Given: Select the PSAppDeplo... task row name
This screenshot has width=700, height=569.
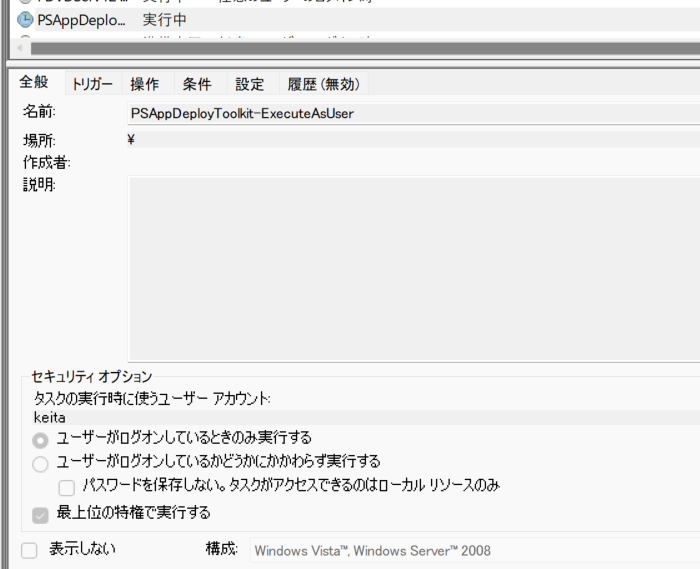Looking at the screenshot, I should tap(81, 20).
